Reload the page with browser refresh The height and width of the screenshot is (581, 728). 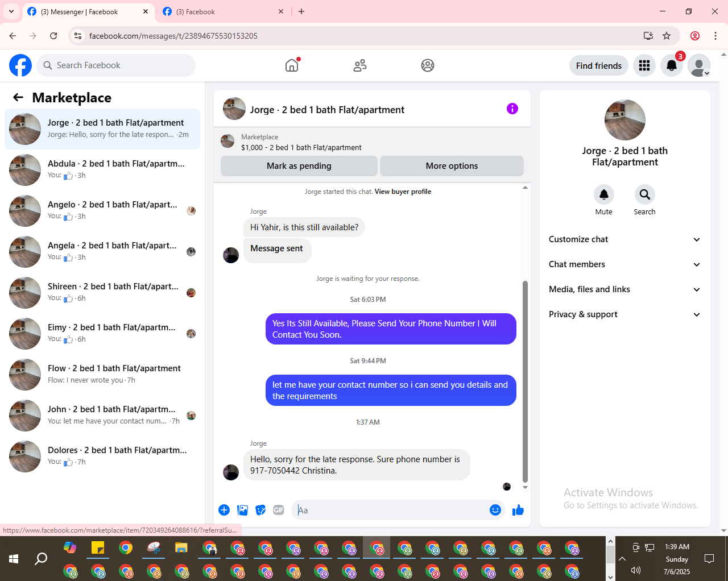53,36
